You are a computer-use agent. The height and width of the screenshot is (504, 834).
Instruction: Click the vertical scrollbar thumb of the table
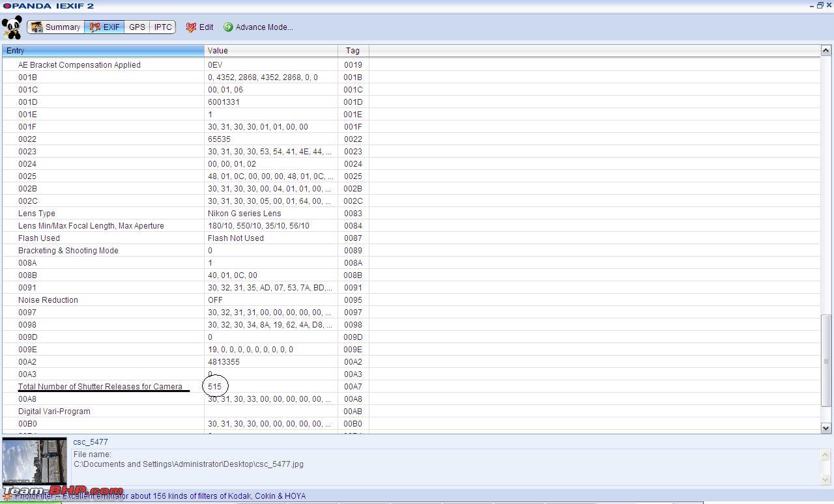tap(826, 361)
